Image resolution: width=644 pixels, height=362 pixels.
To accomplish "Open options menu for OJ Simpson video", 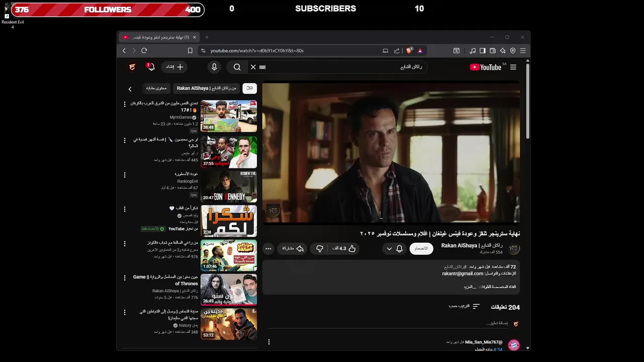I will [125, 140].
